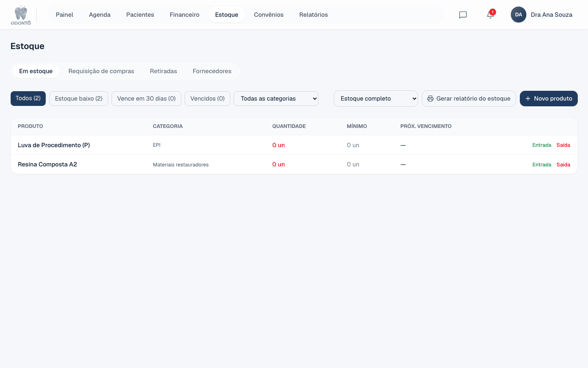Click the red 0 un quantity for Resina

278,164
